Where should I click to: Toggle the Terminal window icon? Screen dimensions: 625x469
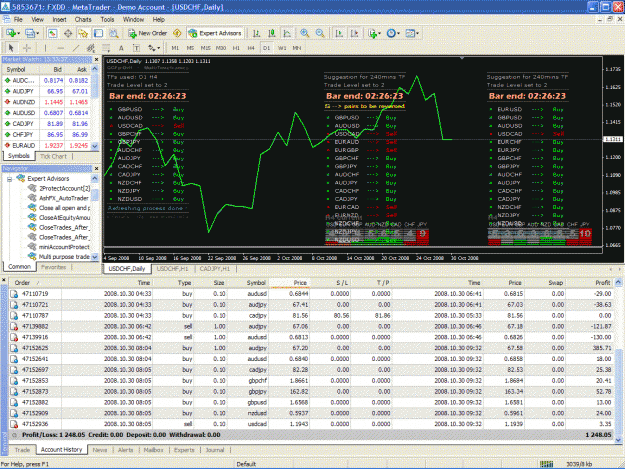98,33
